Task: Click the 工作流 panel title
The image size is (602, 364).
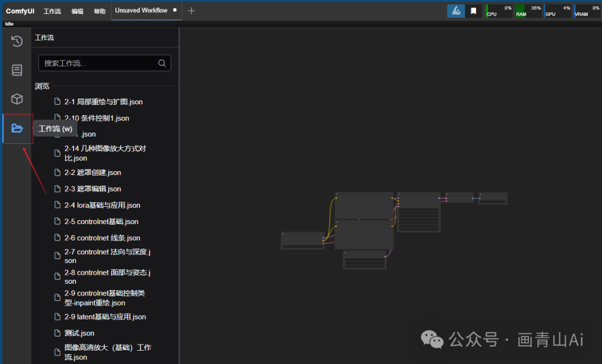Action: coord(45,38)
